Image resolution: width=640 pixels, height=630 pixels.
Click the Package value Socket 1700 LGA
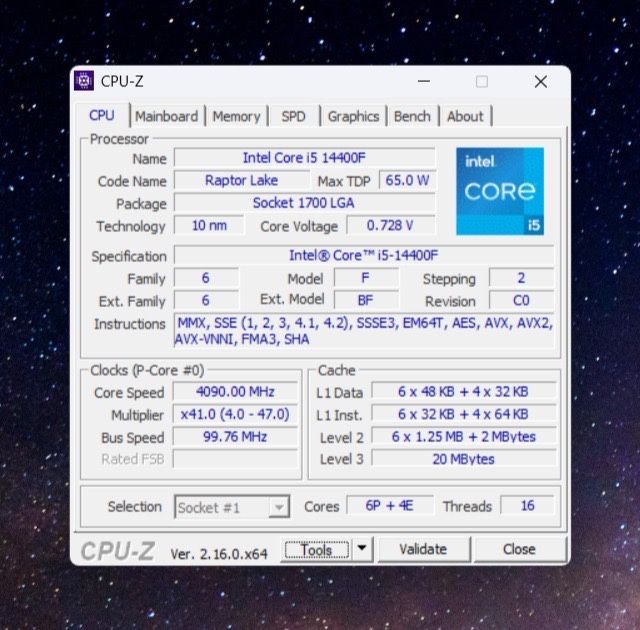pyautogui.click(x=304, y=202)
